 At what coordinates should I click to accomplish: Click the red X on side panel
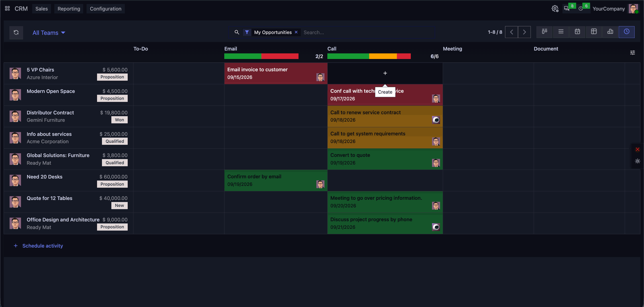tap(638, 149)
